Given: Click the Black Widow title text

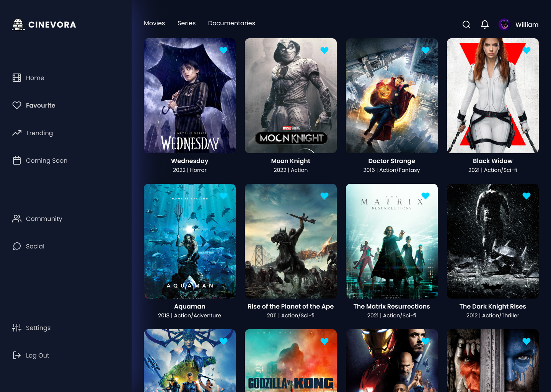Looking at the screenshot, I should click(493, 161).
